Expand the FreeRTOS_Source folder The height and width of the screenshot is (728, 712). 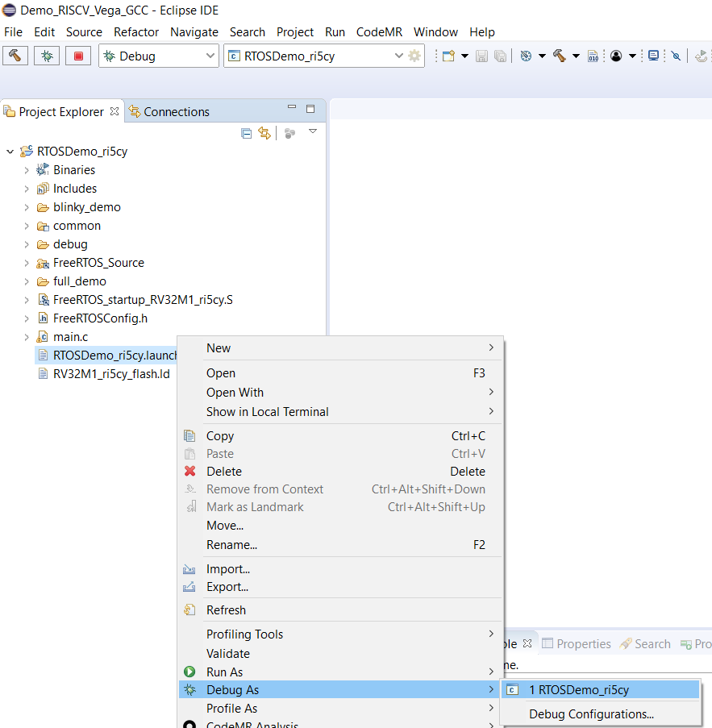(27, 263)
